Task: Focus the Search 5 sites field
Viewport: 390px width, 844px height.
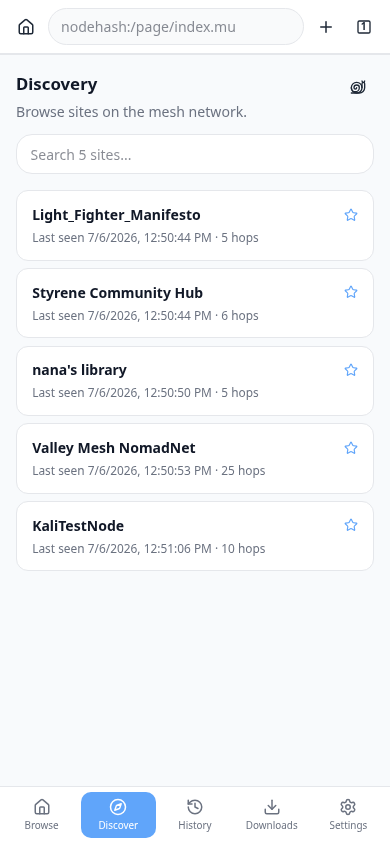Action: pos(195,154)
